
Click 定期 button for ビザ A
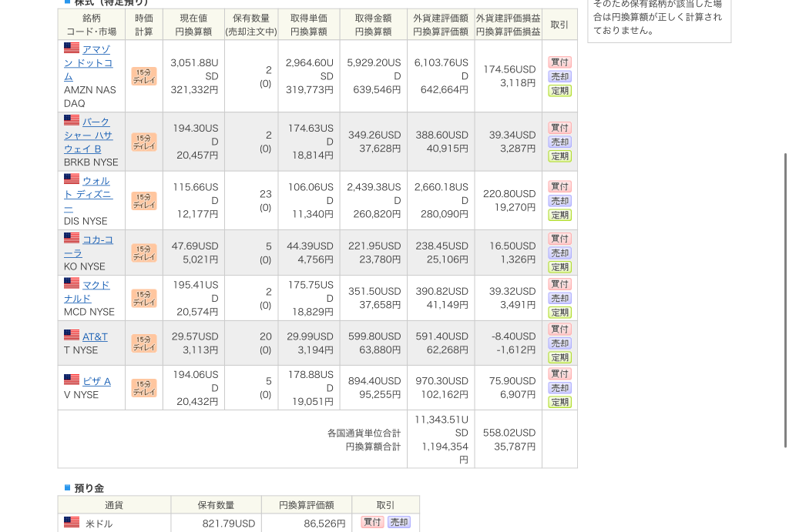pyautogui.click(x=559, y=402)
